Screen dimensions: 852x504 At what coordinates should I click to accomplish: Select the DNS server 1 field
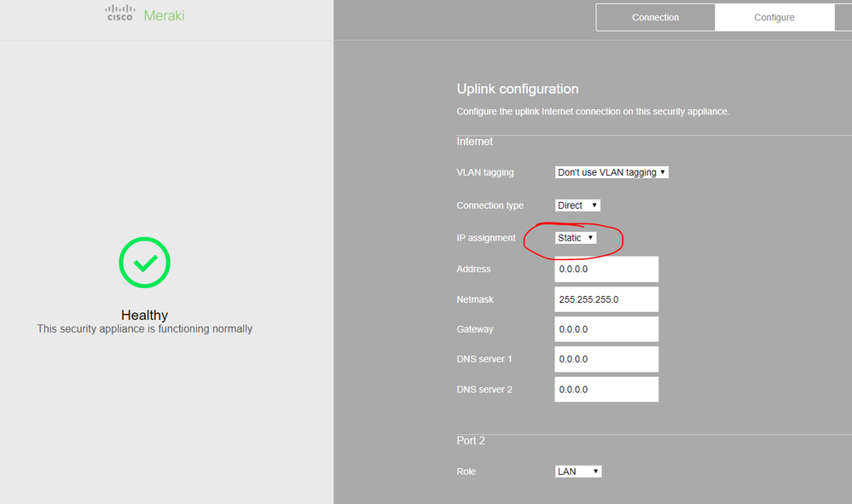point(606,359)
